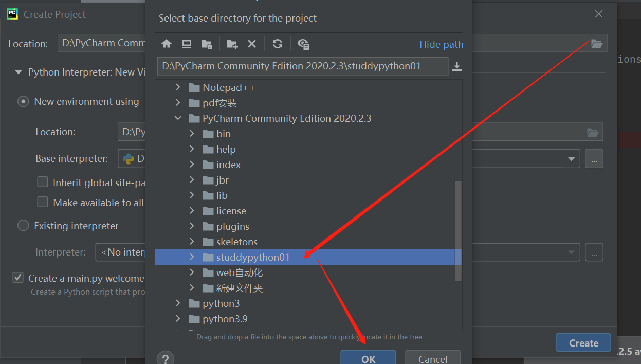Confirm with the OK button
This screenshot has height=364, width=641.
(x=368, y=358)
